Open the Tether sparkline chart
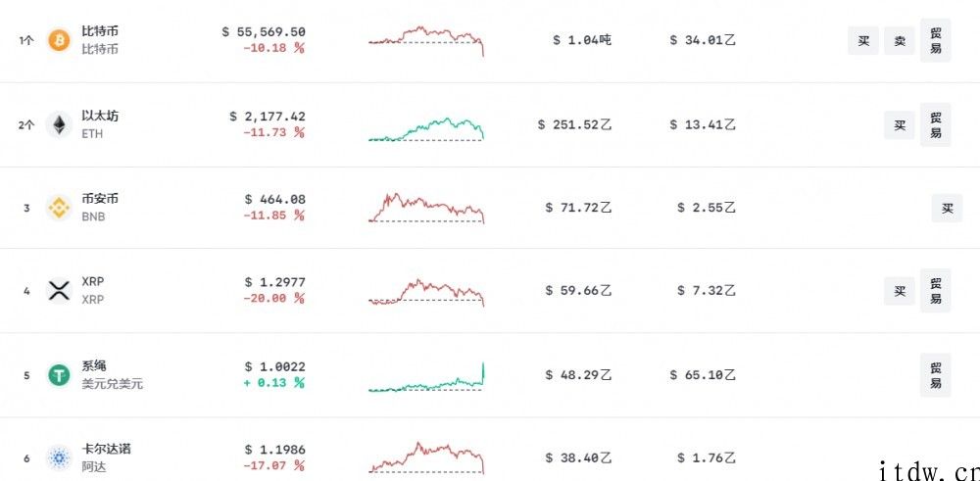 pos(426,376)
